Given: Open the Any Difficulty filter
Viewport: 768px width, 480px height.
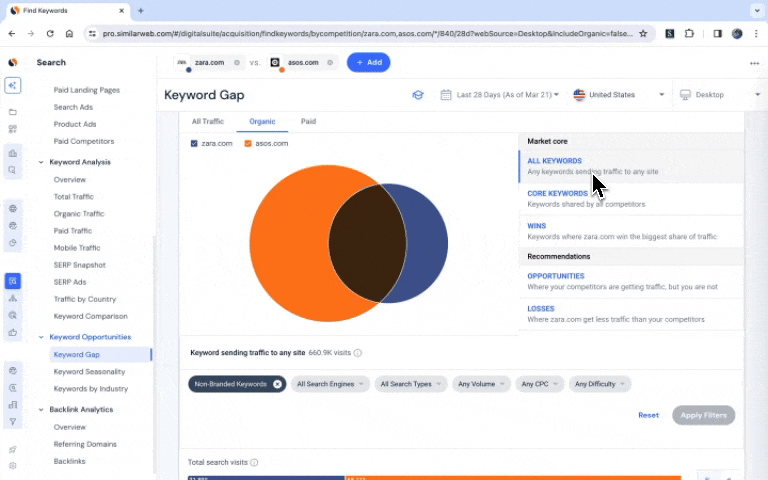Looking at the screenshot, I should (x=600, y=384).
